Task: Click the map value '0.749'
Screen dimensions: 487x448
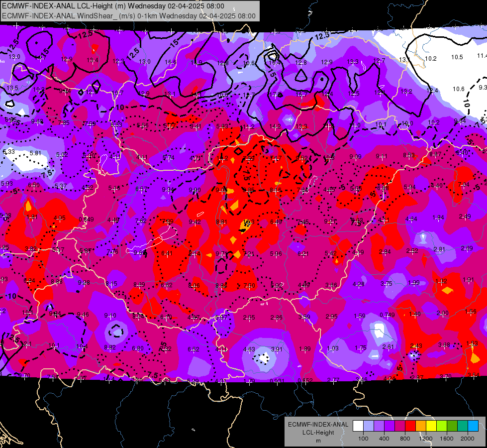Action: click(387, 315)
